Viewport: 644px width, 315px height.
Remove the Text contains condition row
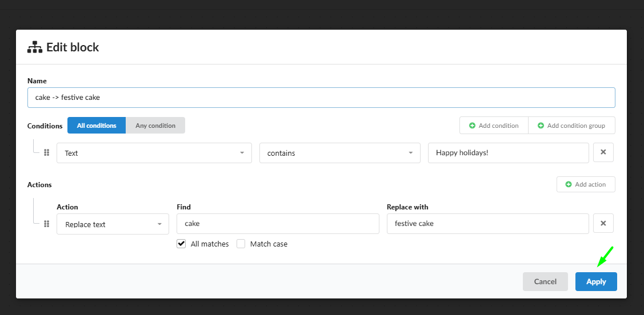(x=603, y=152)
